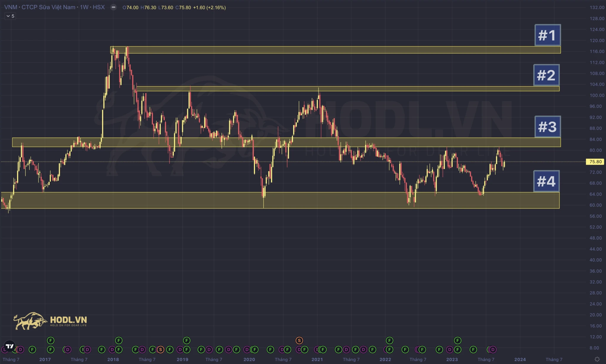
Task: Select the #4 zone label box
Action: (546, 181)
